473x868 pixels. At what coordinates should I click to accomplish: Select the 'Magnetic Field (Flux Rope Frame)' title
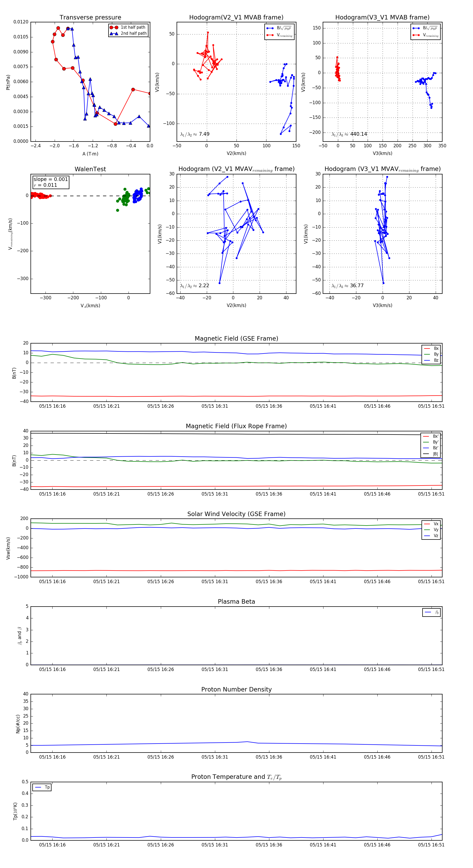[236, 426]
